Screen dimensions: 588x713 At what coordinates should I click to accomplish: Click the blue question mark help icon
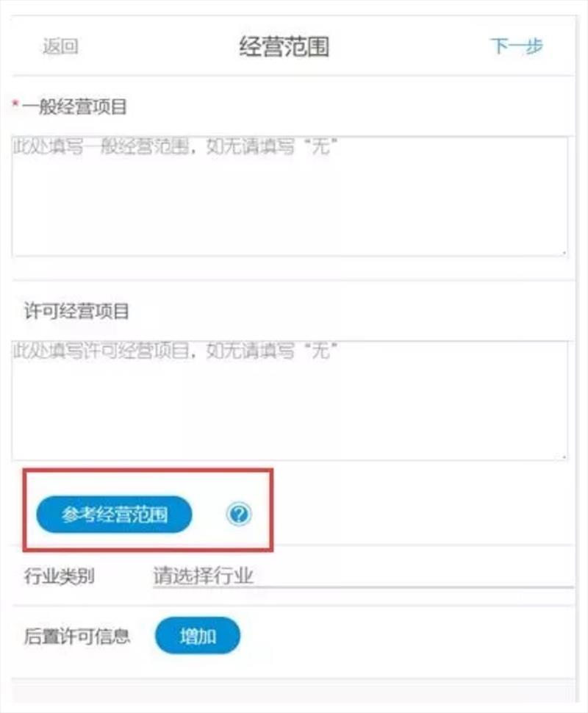point(239,514)
